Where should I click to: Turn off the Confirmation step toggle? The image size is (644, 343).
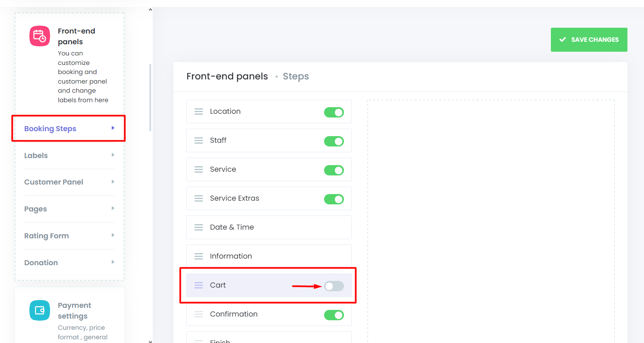click(334, 315)
